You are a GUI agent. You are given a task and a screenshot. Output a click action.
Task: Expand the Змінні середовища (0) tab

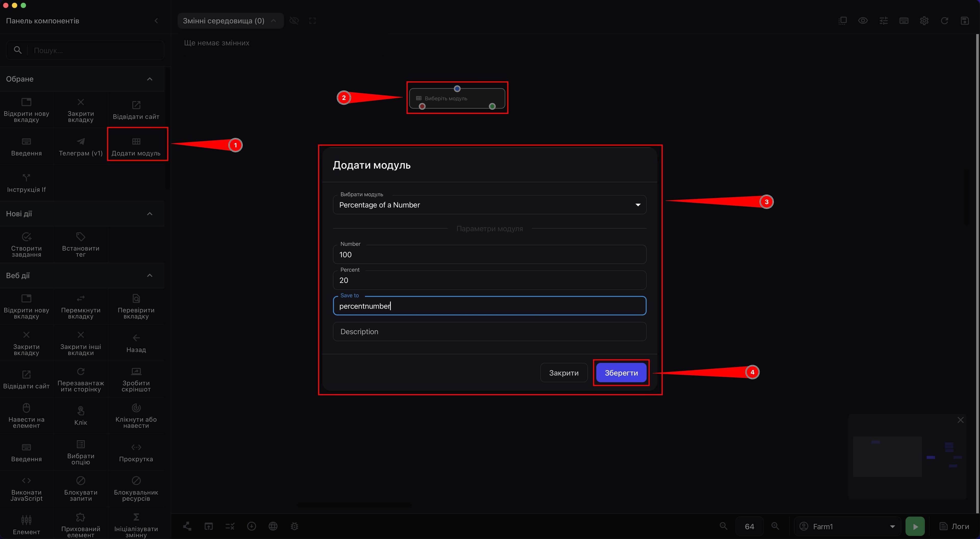pyautogui.click(x=230, y=21)
